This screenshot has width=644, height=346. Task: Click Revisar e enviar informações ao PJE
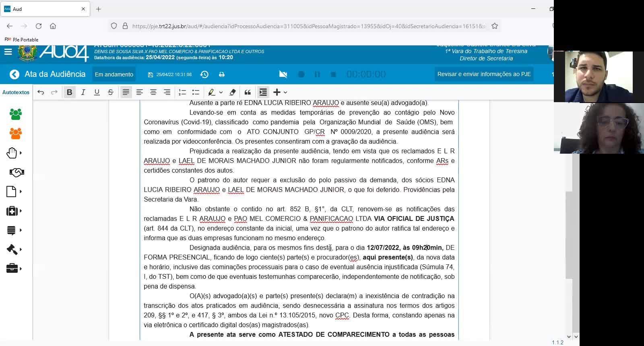point(484,74)
